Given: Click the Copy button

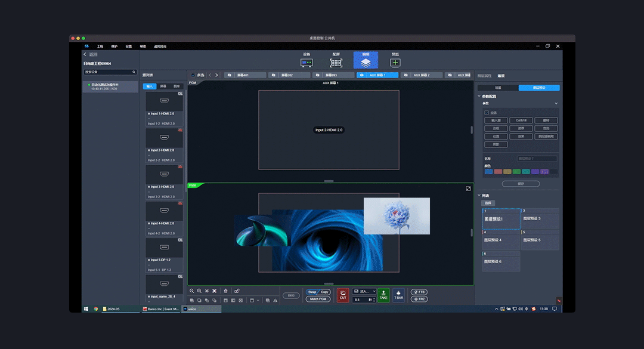Looking at the screenshot, I should [x=324, y=292].
